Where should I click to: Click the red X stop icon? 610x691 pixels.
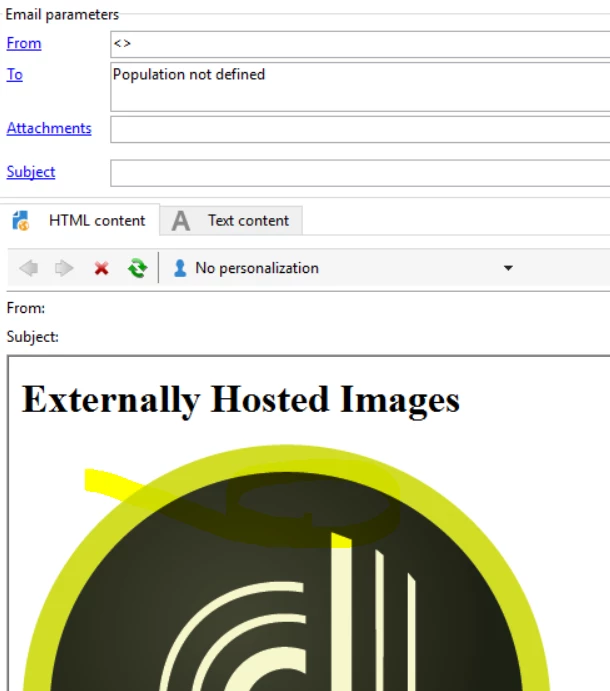[x=101, y=268]
